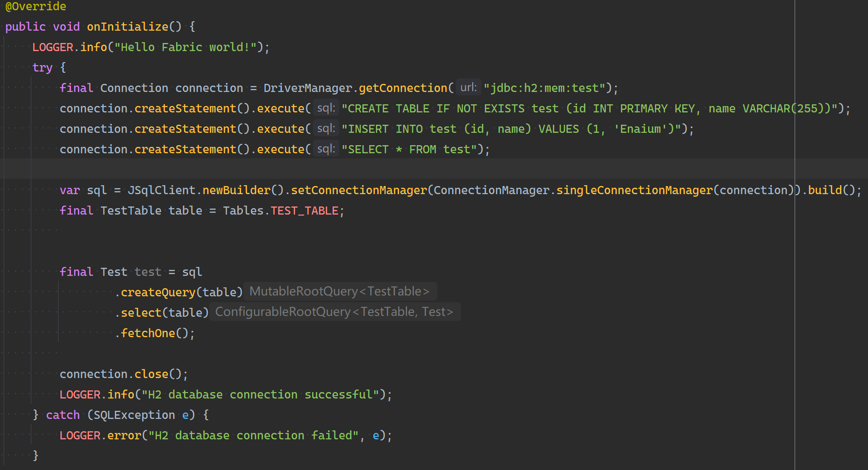Click the MutableRootQuery<TestTable> type hint

point(339,292)
